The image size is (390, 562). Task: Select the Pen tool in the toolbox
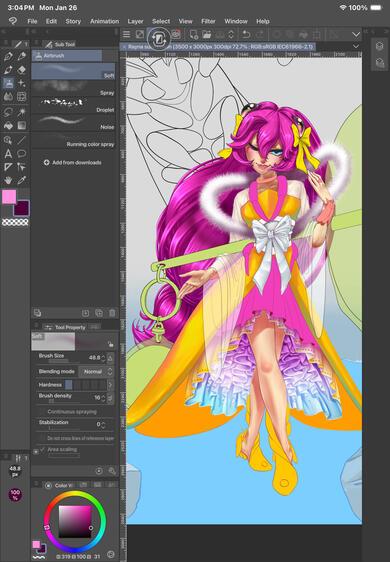click(8, 56)
